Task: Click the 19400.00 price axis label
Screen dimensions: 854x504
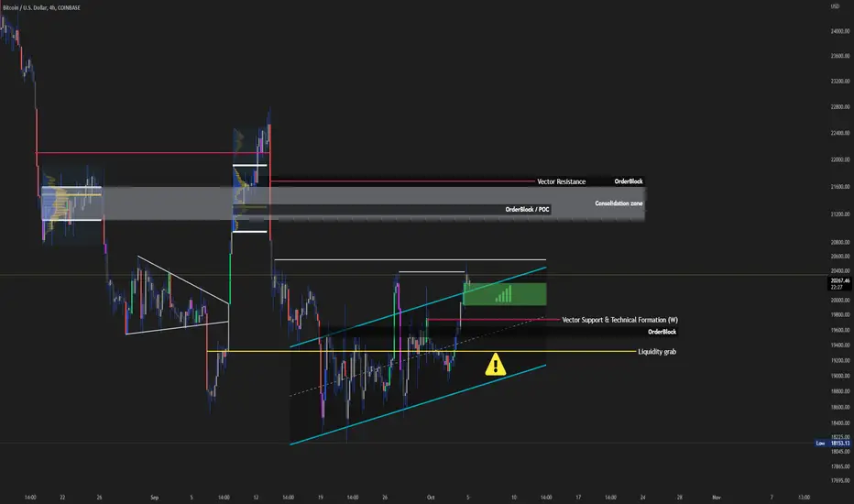Action: 840,345
